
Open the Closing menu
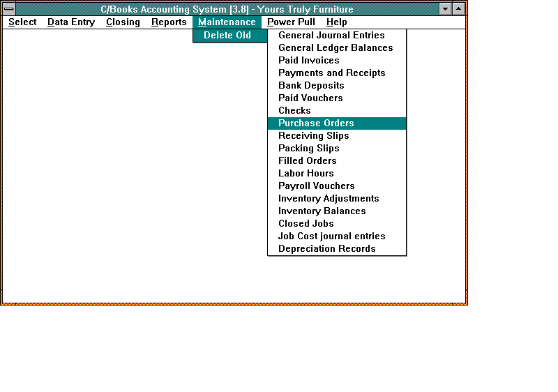pyautogui.click(x=123, y=22)
